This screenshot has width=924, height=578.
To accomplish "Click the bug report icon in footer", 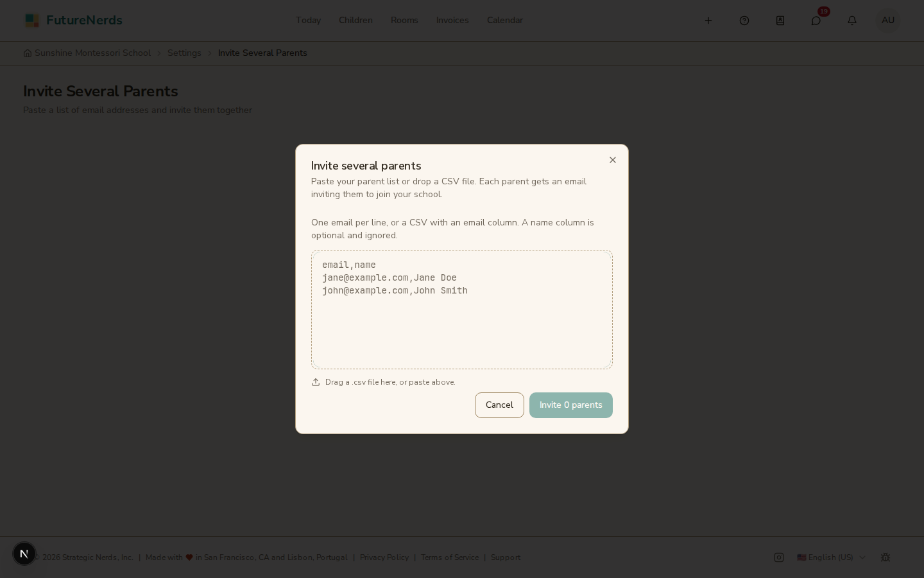I will pos(886,557).
